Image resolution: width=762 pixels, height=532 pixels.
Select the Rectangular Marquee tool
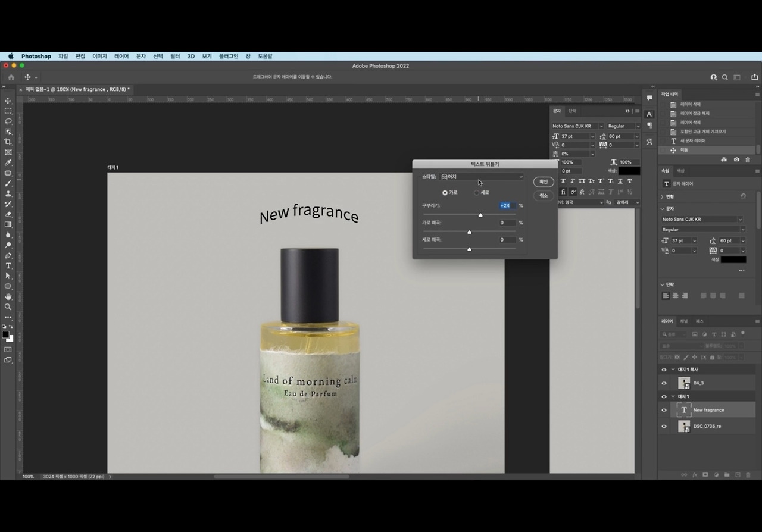tap(8, 111)
